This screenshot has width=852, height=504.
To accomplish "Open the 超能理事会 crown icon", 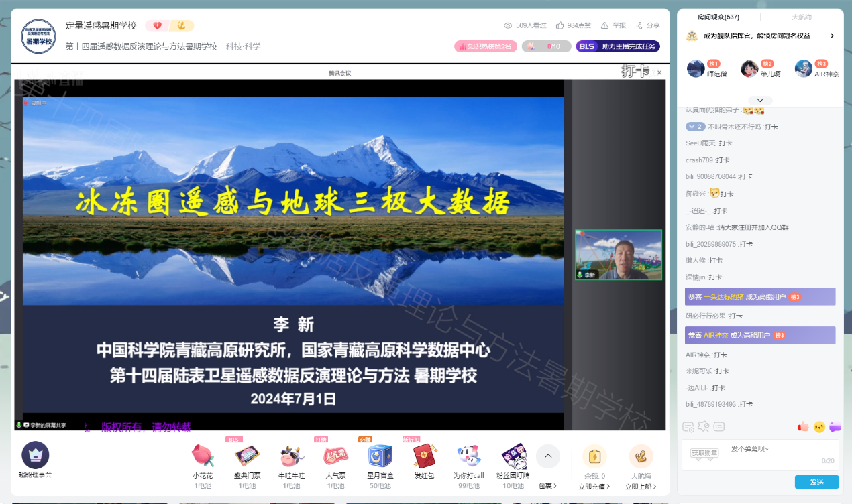I will 35,456.
